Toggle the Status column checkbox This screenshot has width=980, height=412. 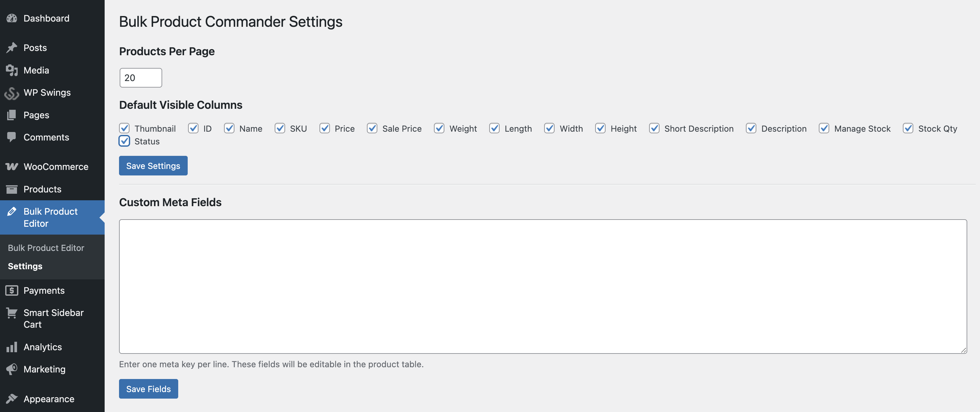click(x=124, y=141)
